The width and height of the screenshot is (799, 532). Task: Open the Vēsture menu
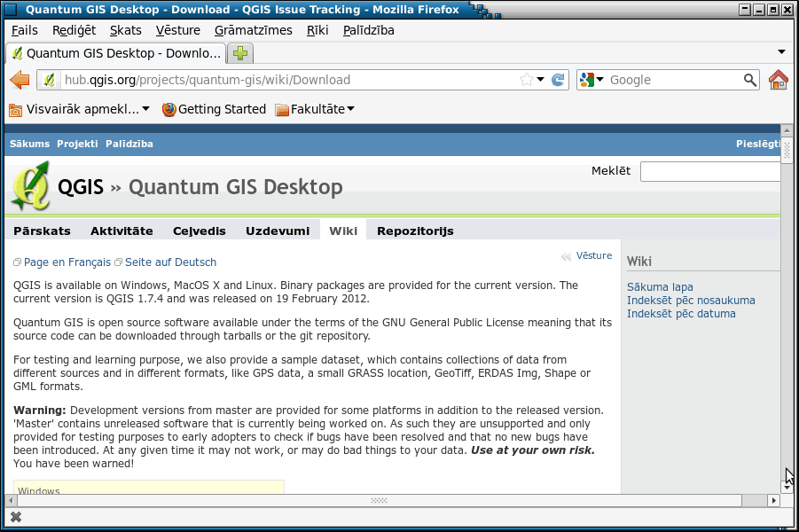[178, 30]
